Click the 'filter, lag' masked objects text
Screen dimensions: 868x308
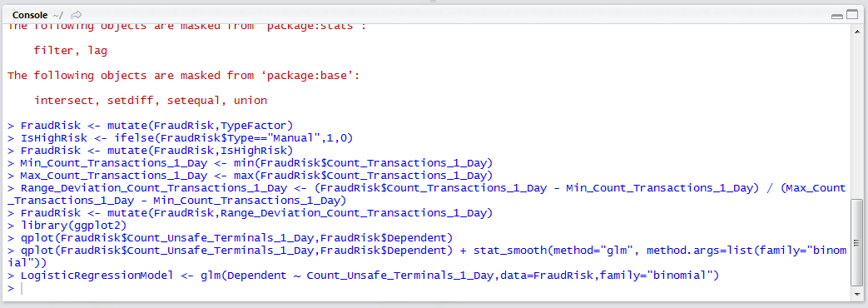(x=70, y=51)
